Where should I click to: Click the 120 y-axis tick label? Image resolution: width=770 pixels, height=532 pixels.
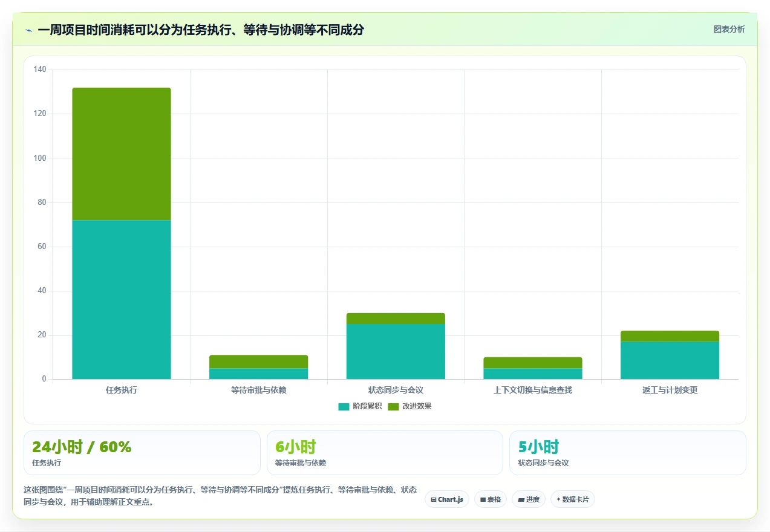click(40, 114)
